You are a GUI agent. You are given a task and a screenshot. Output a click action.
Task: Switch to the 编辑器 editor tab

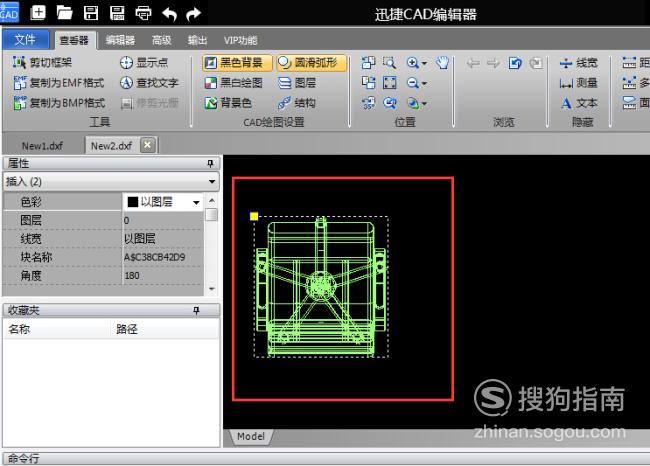pos(120,40)
